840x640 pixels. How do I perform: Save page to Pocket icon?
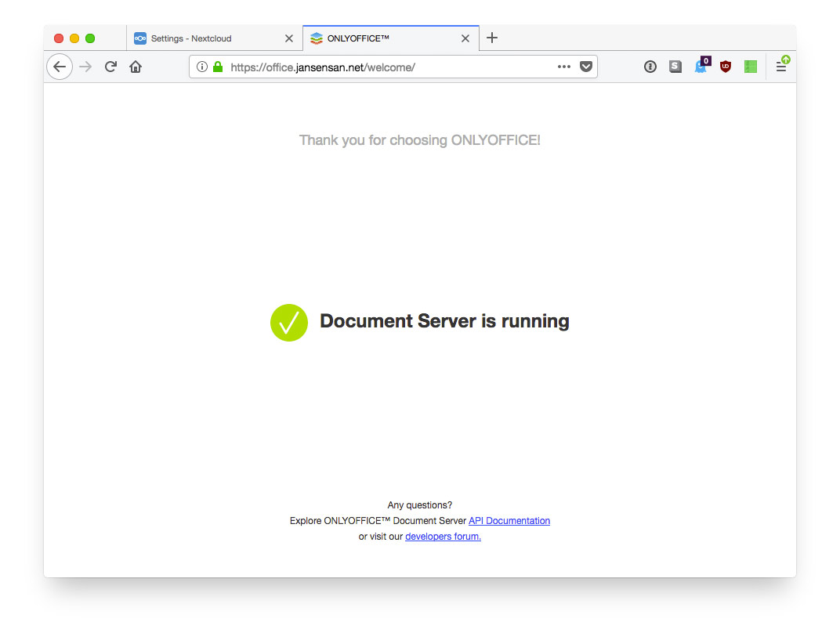coord(586,67)
